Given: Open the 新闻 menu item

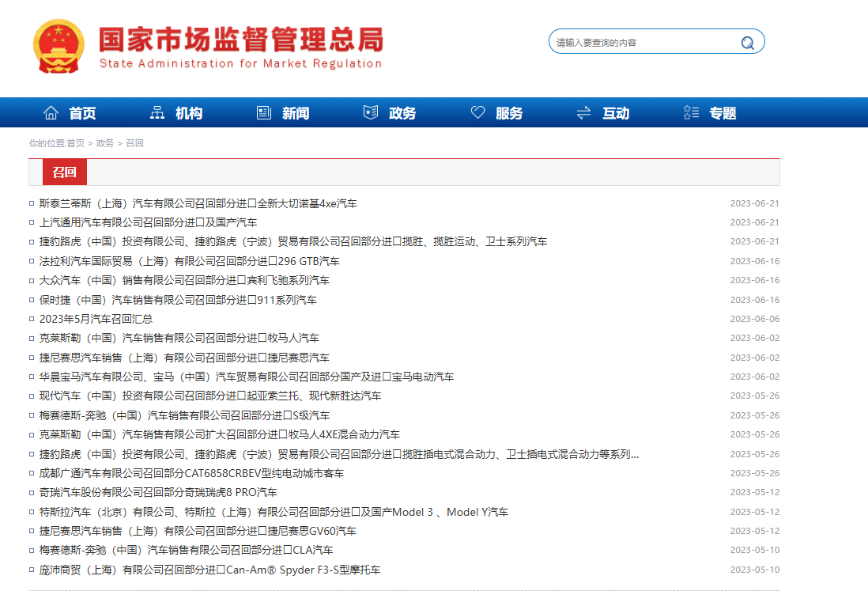Looking at the screenshot, I should pos(296,114).
